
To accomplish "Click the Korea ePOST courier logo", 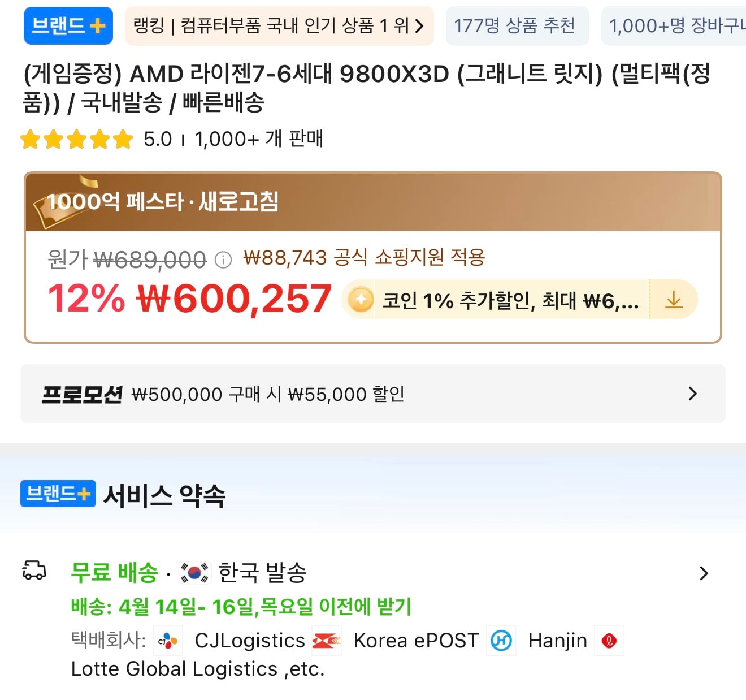I will [327, 641].
